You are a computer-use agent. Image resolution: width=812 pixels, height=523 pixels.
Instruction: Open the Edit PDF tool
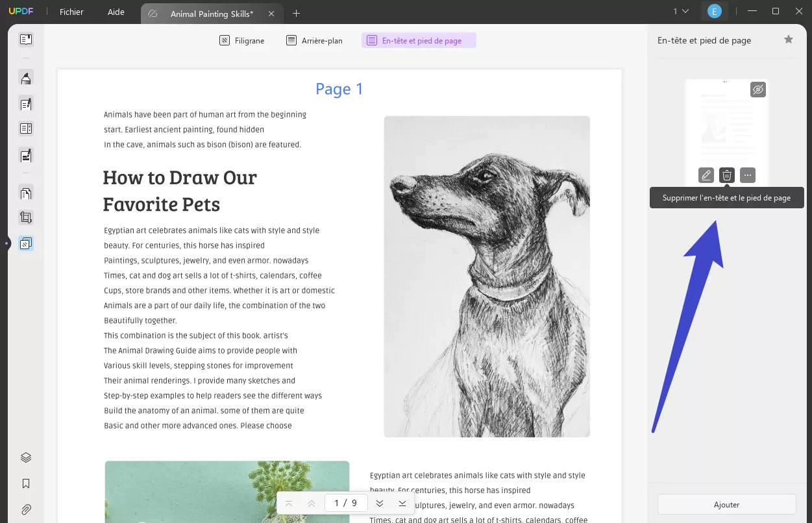pos(26,103)
